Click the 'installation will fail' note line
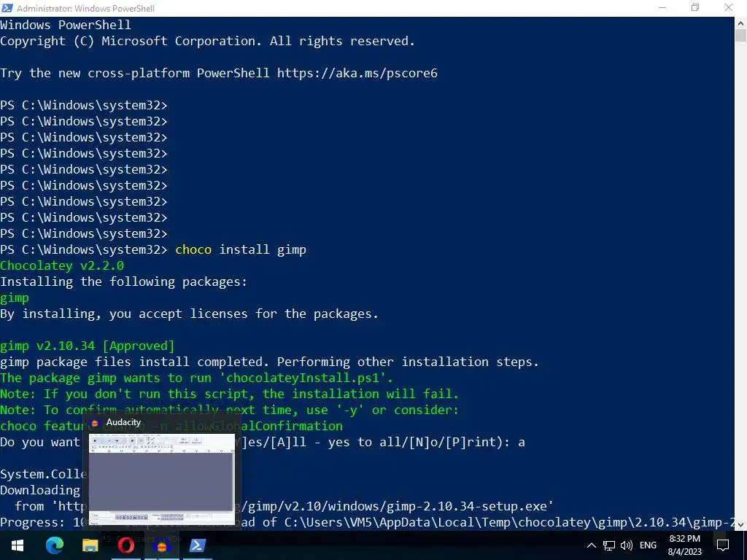 point(229,394)
